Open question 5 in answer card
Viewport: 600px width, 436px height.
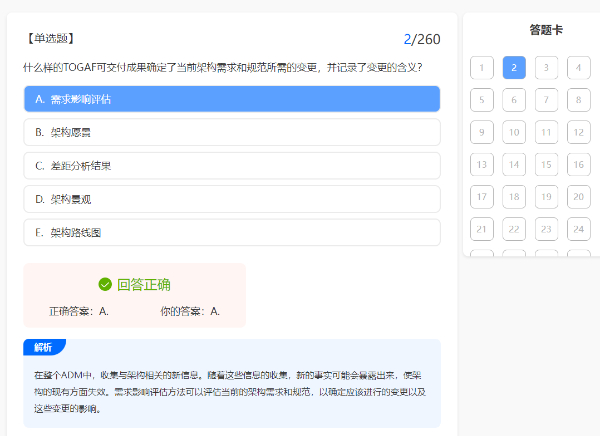click(482, 100)
